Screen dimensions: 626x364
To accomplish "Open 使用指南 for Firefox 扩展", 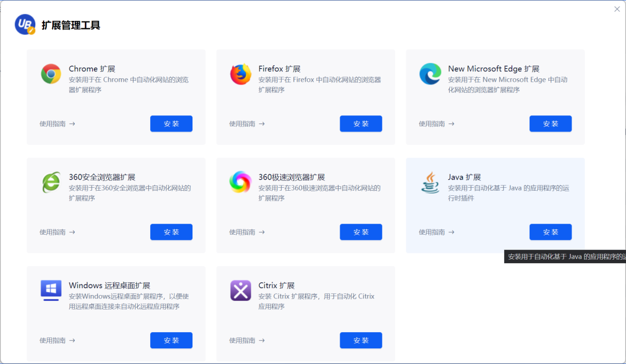I will (247, 123).
